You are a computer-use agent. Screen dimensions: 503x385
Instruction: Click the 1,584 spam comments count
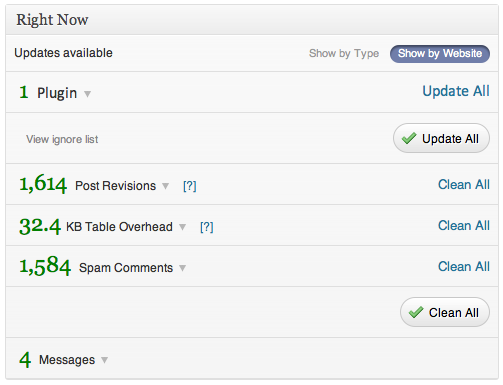(x=45, y=266)
